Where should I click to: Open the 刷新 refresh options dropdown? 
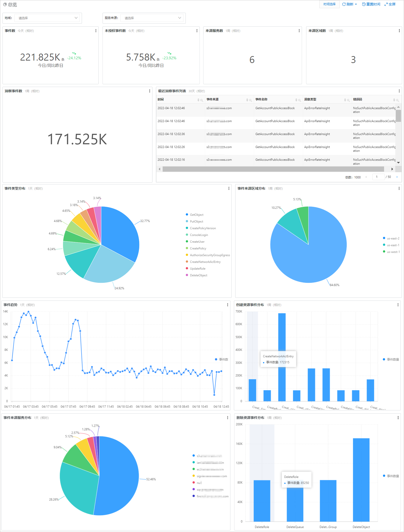point(350,4)
